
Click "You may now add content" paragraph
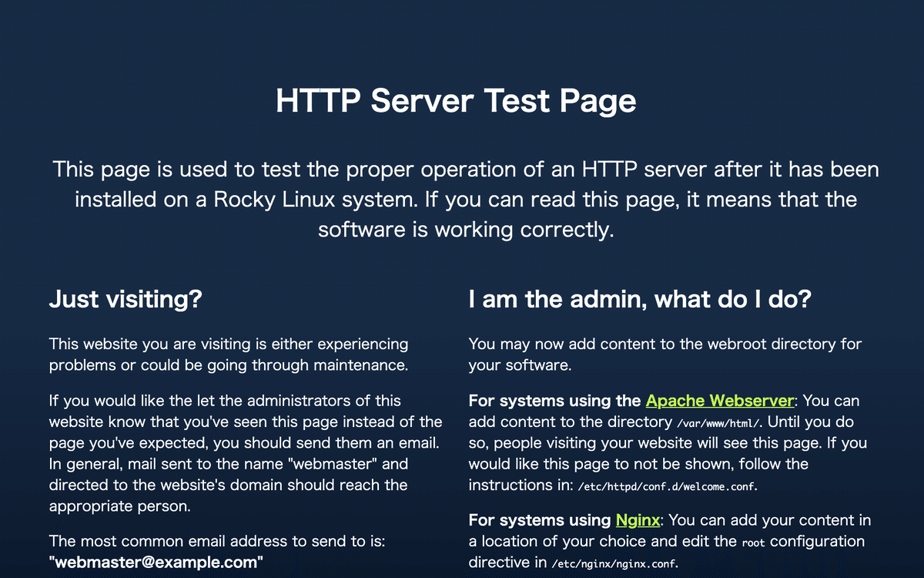[x=665, y=355]
